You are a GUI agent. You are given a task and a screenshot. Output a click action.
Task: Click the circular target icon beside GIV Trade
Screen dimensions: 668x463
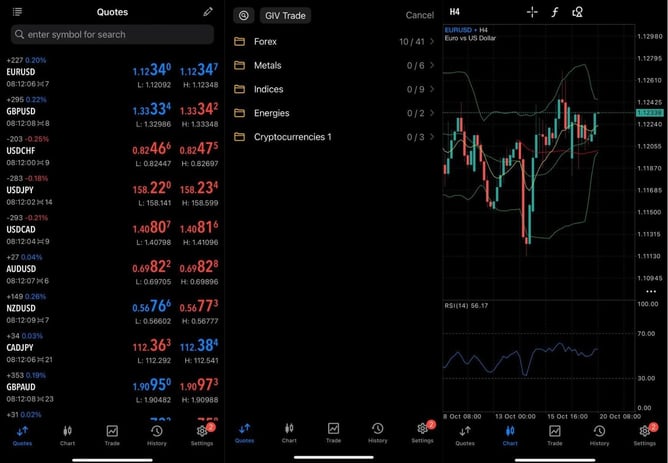coord(244,16)
